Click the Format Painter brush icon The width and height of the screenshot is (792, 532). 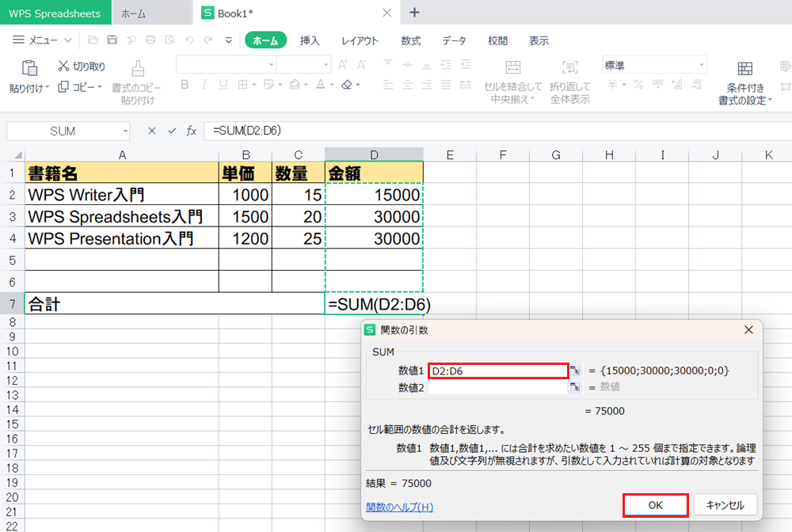coord(137,68)
